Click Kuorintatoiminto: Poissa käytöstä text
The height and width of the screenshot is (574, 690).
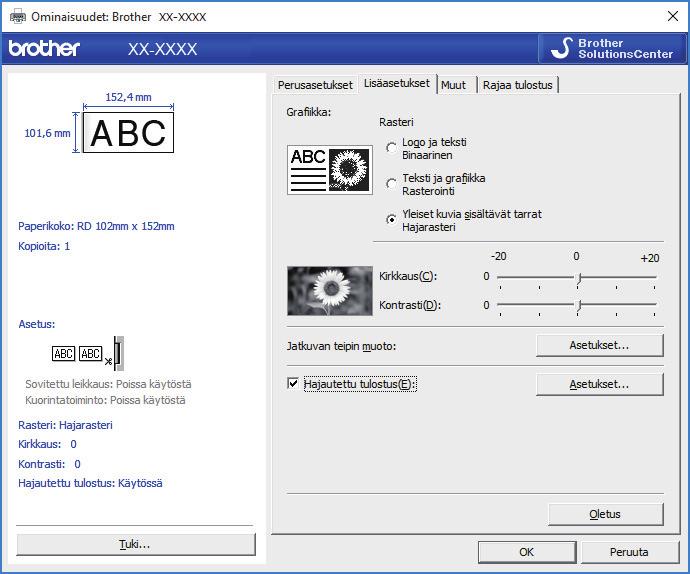click(105, 400)
